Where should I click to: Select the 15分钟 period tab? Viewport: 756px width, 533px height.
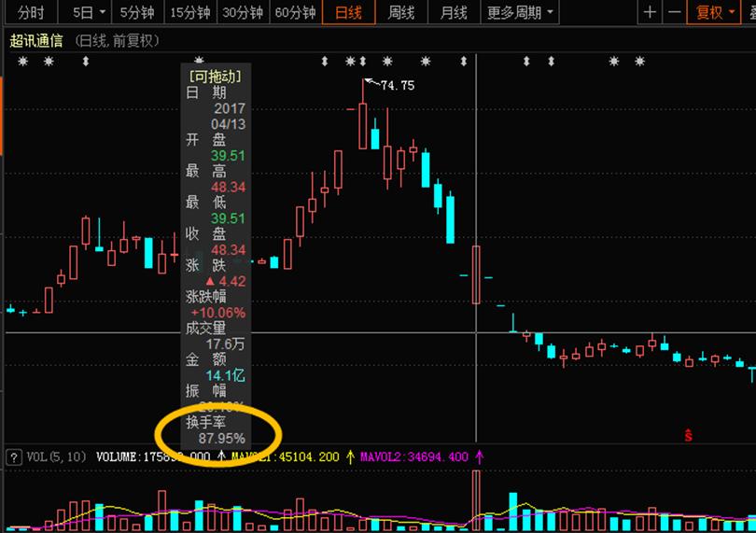coord(190,12)
